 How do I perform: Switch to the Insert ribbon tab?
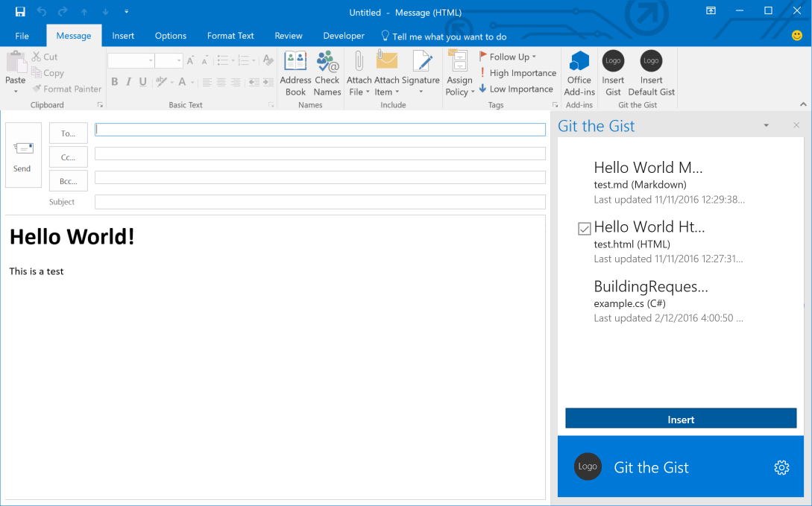pos(123,36)
